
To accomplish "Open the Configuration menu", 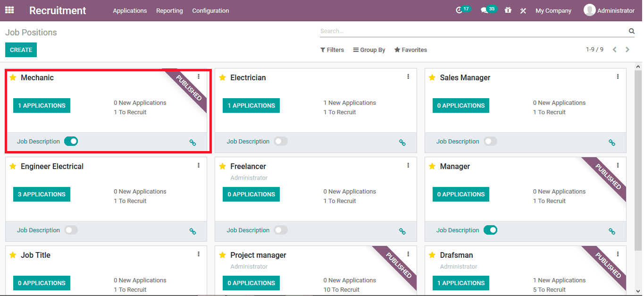I will click(210, 10).
